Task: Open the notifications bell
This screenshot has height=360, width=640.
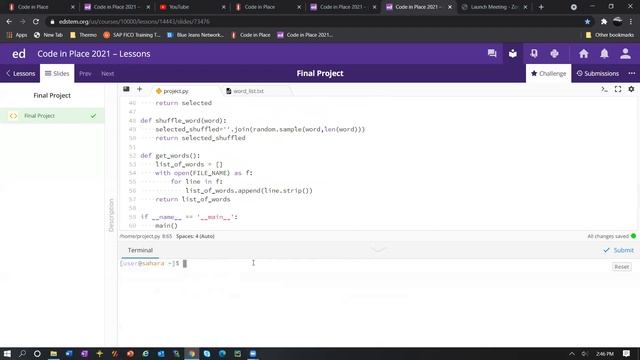Action: coord(604,53)
